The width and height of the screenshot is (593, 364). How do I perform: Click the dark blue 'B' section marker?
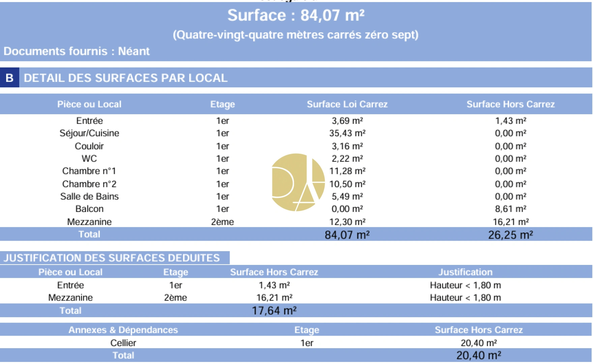tap(9, 78)
